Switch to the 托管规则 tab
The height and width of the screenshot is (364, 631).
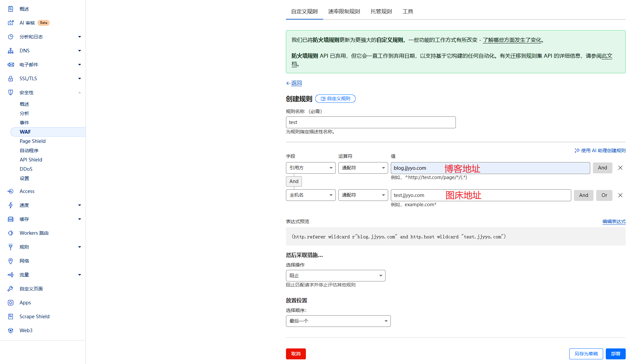[381, 12]
